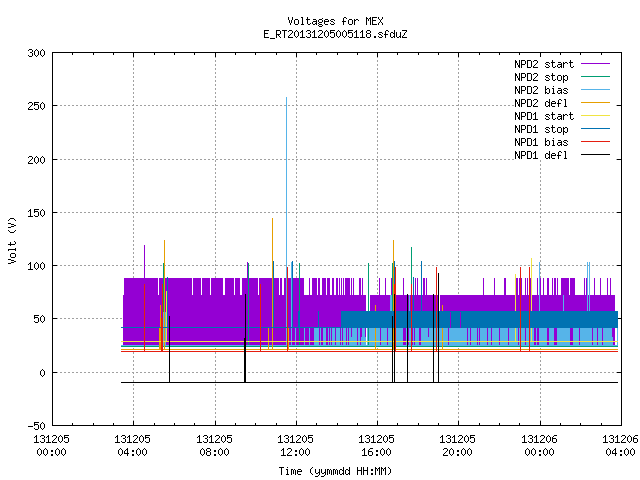This screenshot has width=640, height=480.
Task: Click the y-axis tick value 150
Action: [x=36, y=213]
